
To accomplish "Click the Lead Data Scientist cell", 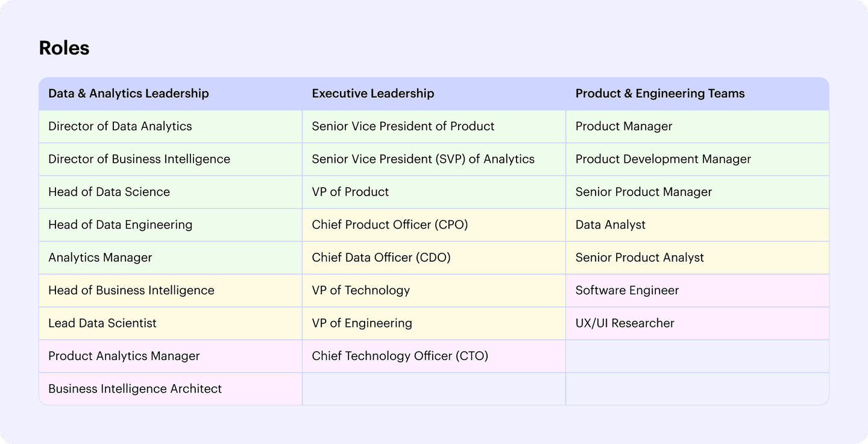I will 102,323.
